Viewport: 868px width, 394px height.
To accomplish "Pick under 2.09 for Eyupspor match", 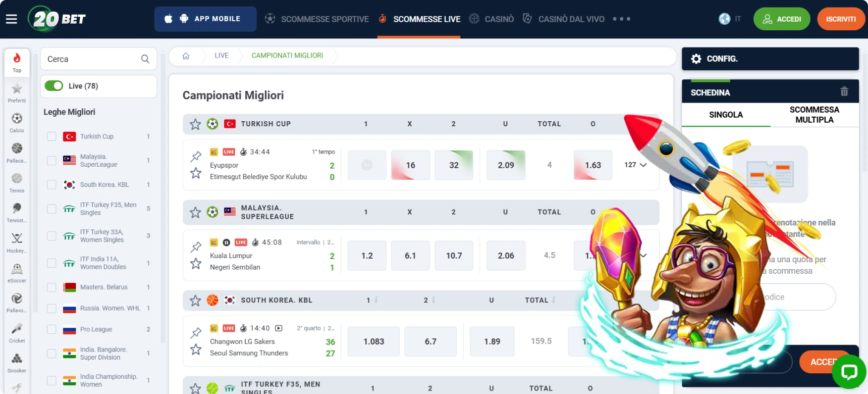I will point(506,165).
